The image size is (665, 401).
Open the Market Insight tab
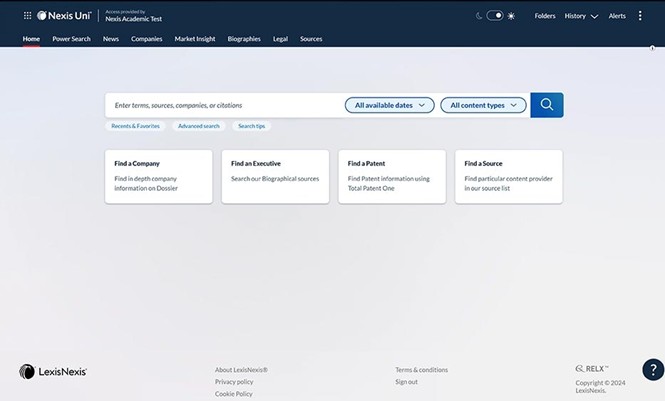(x=195, y=39)
